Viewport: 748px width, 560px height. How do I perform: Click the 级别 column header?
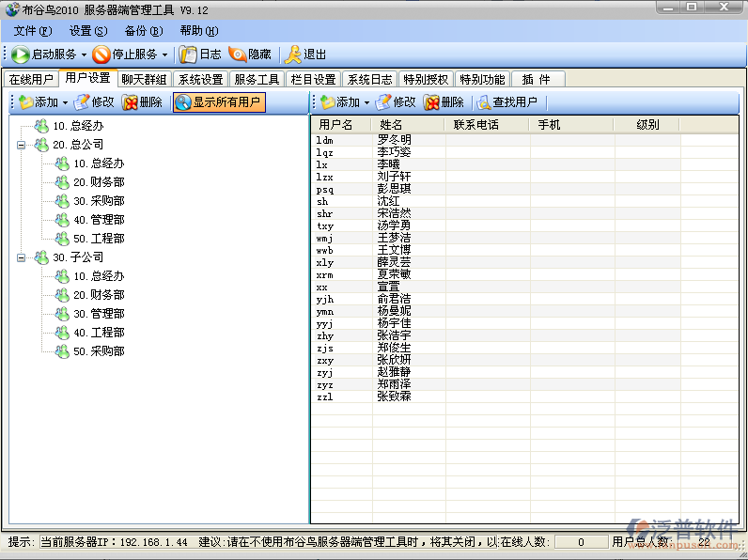647,125
